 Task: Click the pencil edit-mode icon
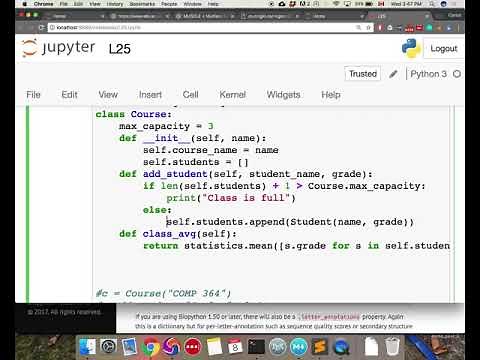(393, 74)
